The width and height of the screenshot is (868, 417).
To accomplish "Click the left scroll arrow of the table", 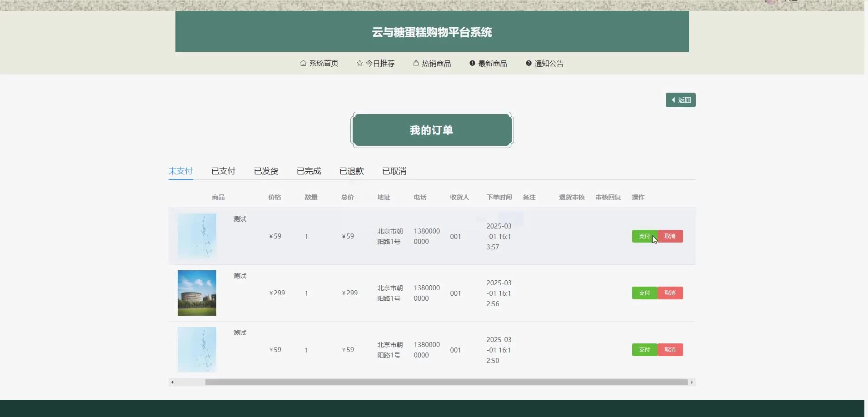I will click(x=172, y=382).
